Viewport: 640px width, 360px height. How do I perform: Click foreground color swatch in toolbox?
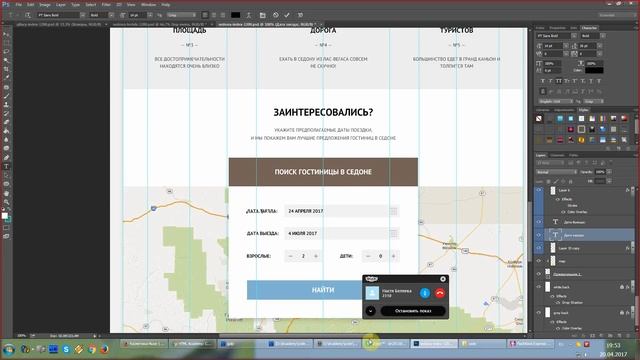[4, 216]
